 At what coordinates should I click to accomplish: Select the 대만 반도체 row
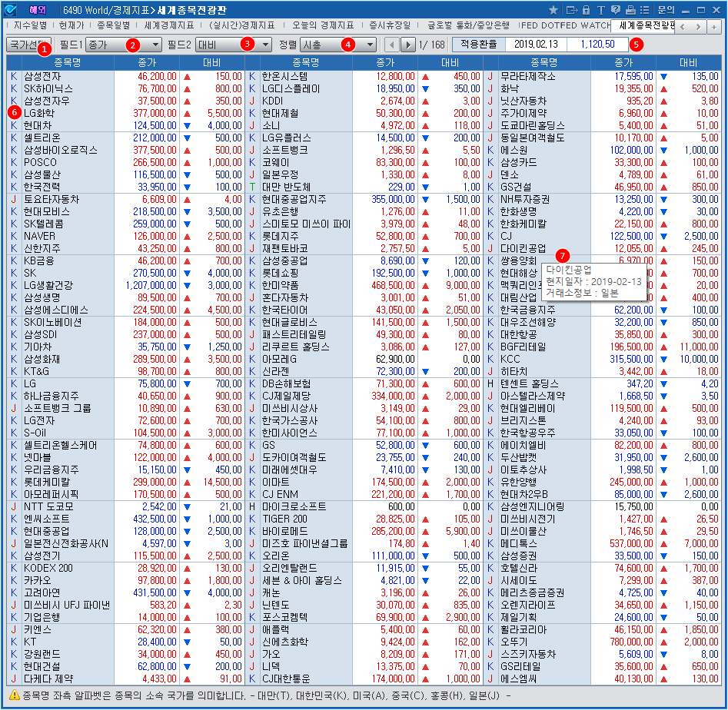click(364, 187)
